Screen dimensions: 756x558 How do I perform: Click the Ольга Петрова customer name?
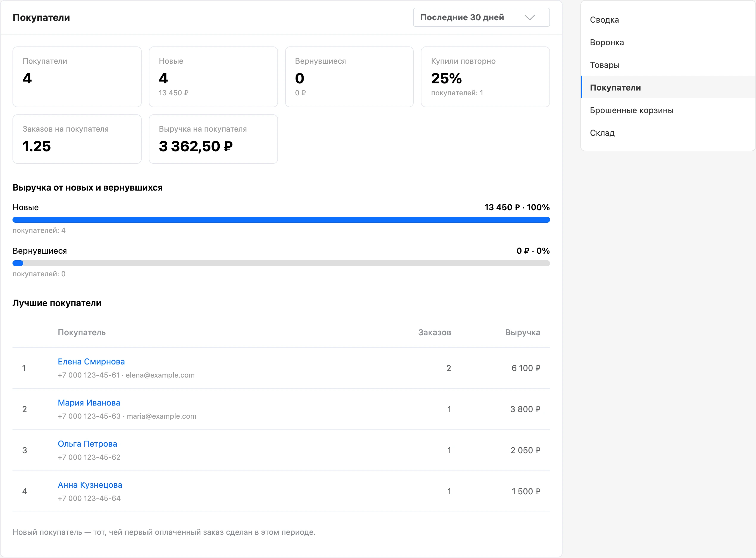click(x=88, y=443)
